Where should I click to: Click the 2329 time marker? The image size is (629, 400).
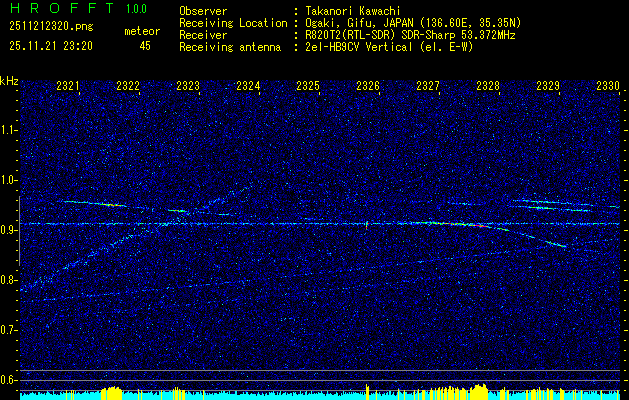point(548,86)
